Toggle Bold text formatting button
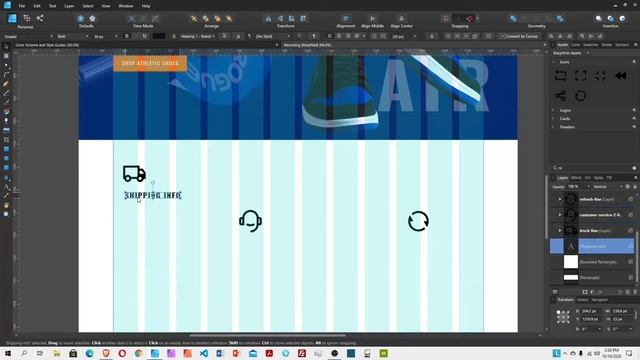640x360 pixels. (127, 36)
